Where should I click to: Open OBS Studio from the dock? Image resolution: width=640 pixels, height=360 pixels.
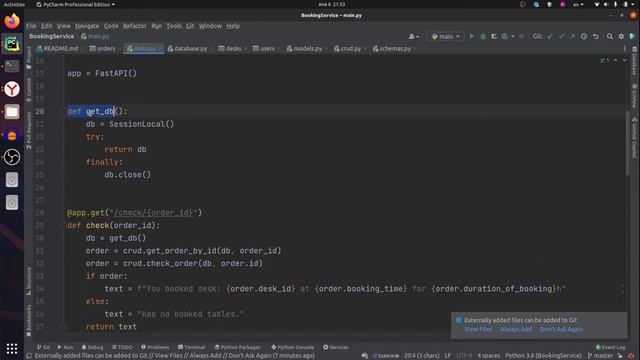[12, 157]
